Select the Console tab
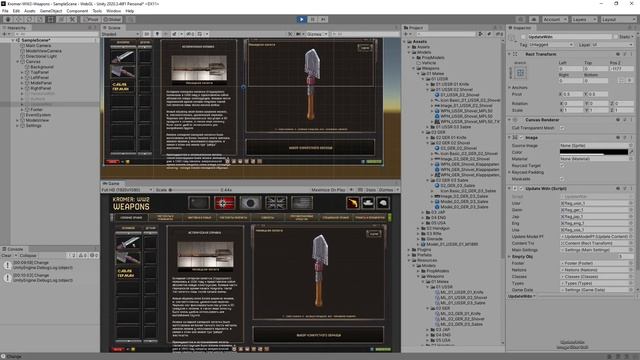 (x=13, y=249)
